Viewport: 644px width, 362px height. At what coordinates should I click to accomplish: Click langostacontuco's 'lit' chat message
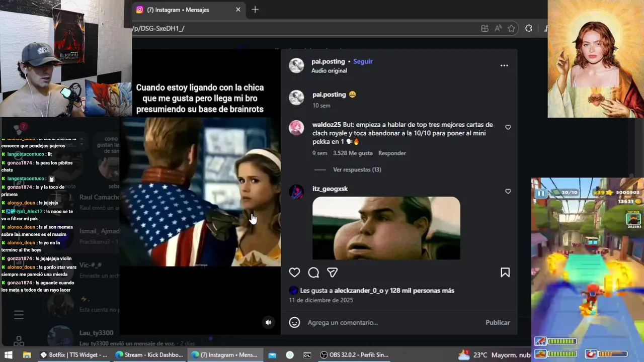tap(27, 154)
